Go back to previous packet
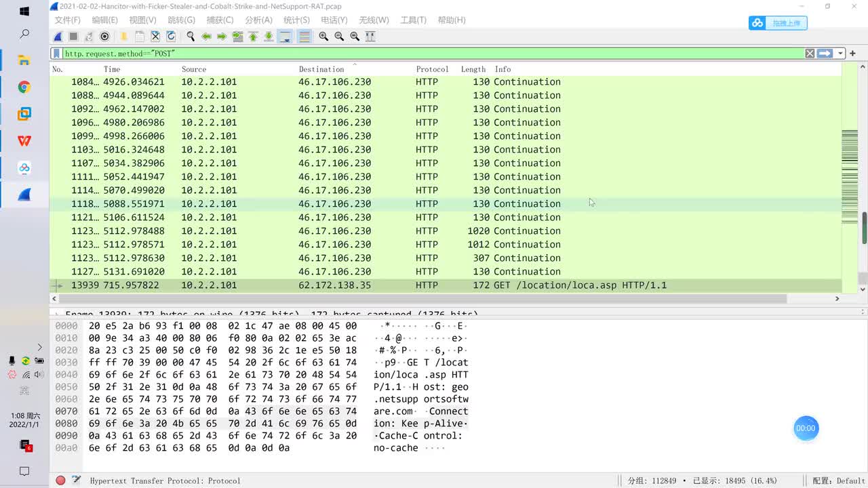 206,37
